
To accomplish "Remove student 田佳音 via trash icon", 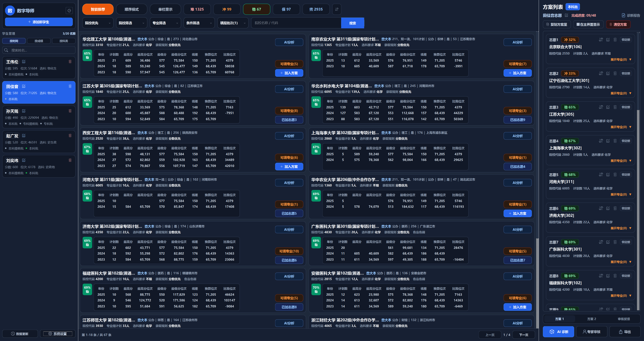I will click(70, 86).
